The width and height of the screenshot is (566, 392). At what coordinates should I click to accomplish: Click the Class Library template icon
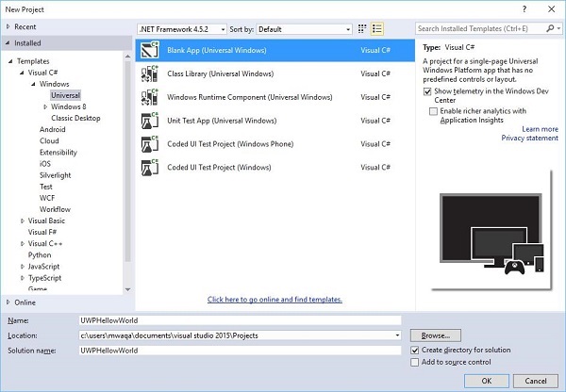148,73
